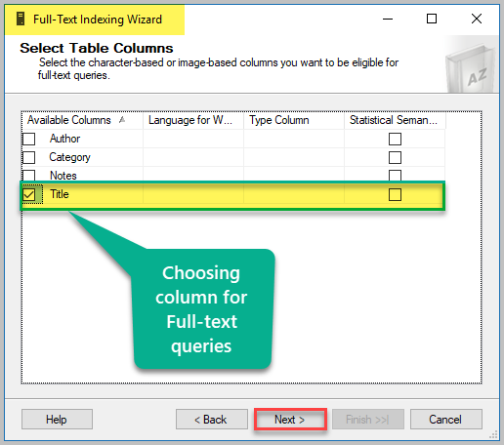Check the Category column checkbox
This screenshot has height=445, width=504.
pos(29,157)
